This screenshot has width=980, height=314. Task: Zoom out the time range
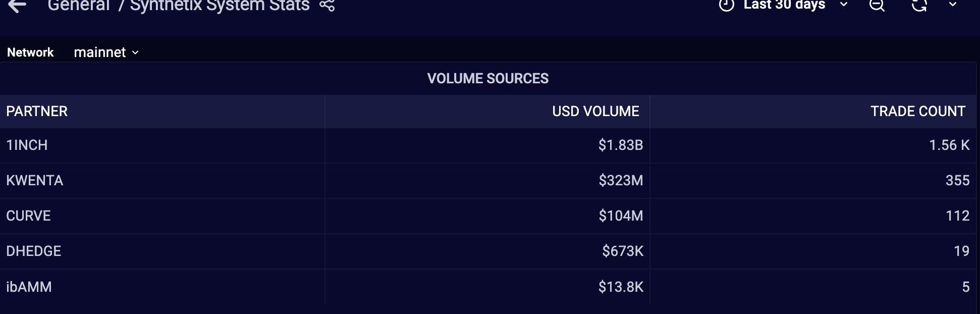pyautogui.click(x=877, y=6)
